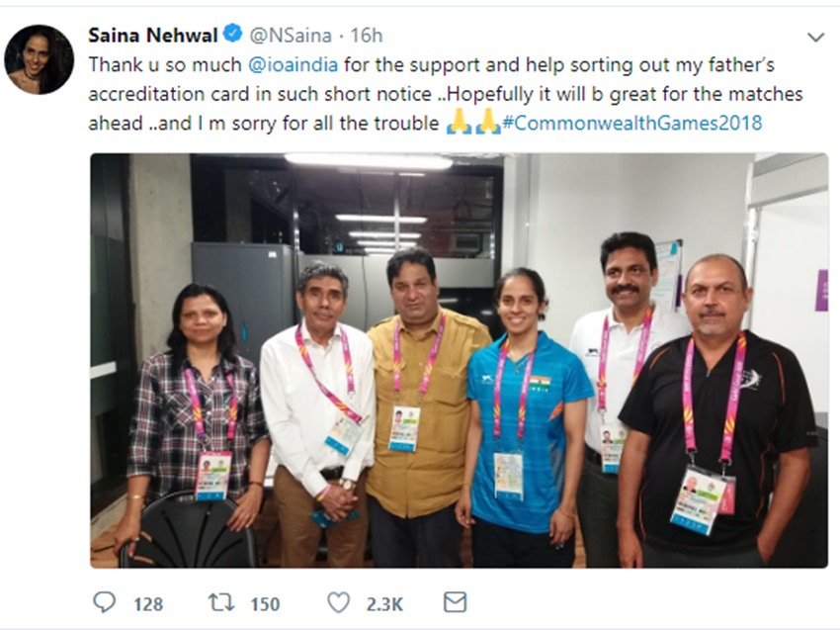The image size is (840, 630).
Task: Enlarge the attached group photo
Action: coord(459,360)
